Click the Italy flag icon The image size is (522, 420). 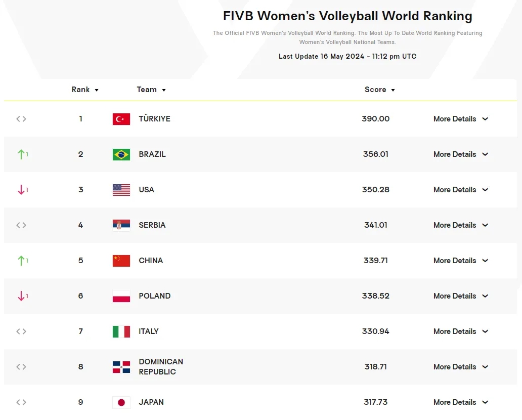(x=121, y=331)
